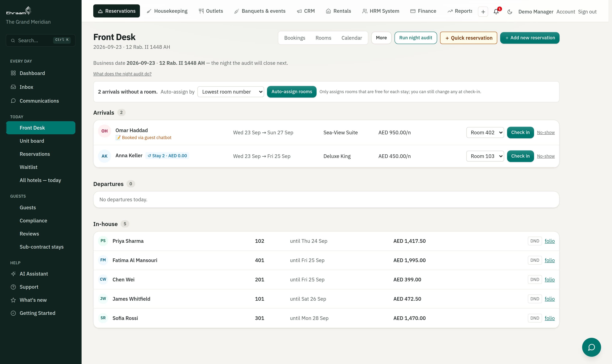Viewport: 612px width, 364px height.
Task: Click Priya Sharma's PS avatar
Action: tap(103, 241)
